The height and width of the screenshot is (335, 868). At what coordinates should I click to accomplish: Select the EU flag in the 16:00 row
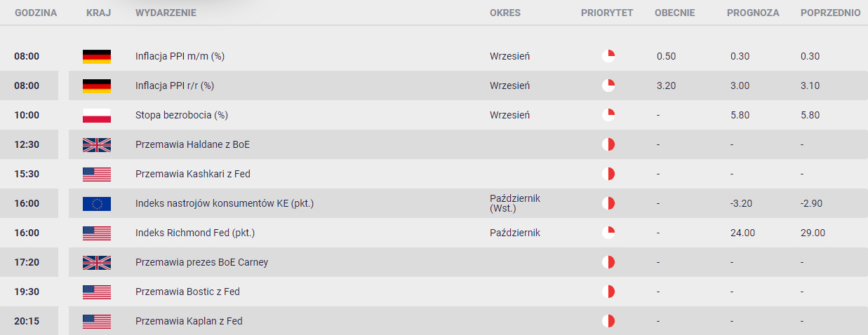point(97,204)
